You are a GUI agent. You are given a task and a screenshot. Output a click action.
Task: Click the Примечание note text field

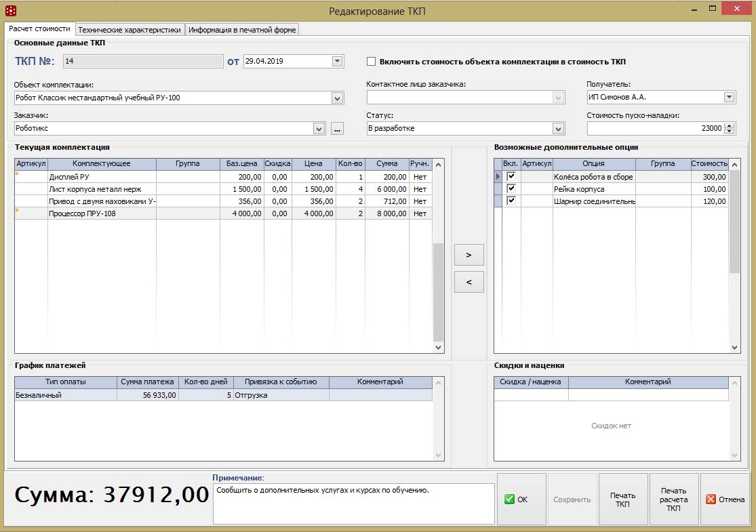pyautogui.click(x=354, y=504)
